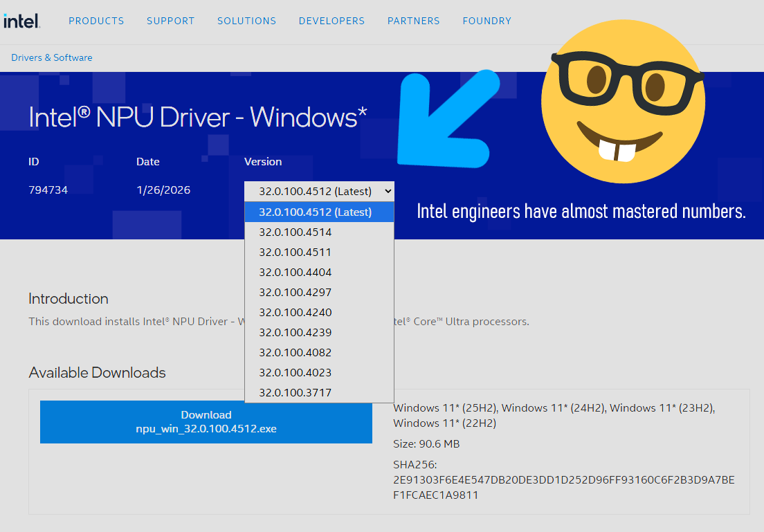Open the Developers navigation menu
This screenshot has width=764, height=532.
pos(331,21)
